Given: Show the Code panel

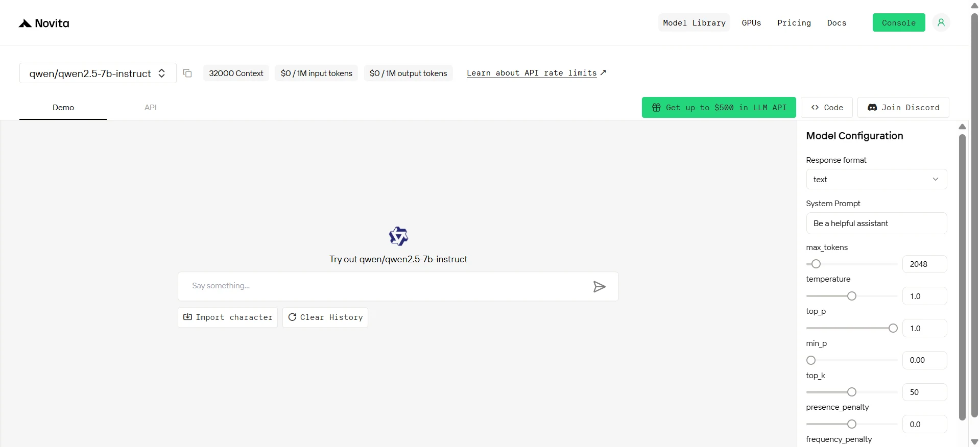Looking at the screenshot, I should coord(827,107).
